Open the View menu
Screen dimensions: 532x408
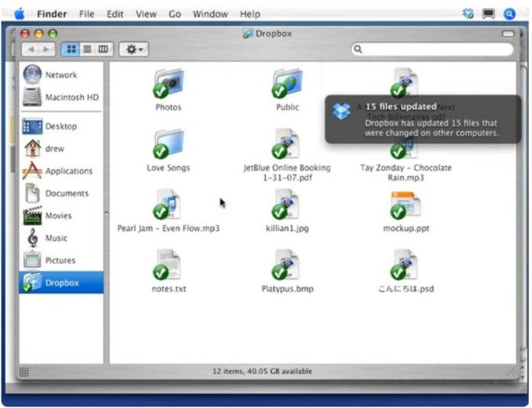pos(147,14)
